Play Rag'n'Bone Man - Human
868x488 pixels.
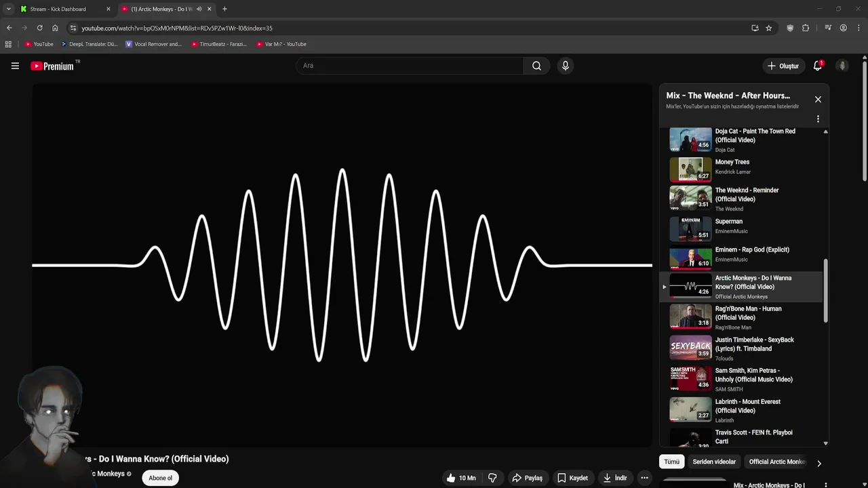(741, 317)
